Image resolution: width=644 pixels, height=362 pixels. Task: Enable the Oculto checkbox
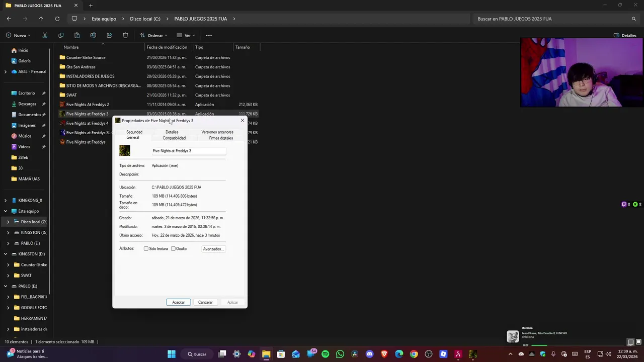[x=173, y=249]
